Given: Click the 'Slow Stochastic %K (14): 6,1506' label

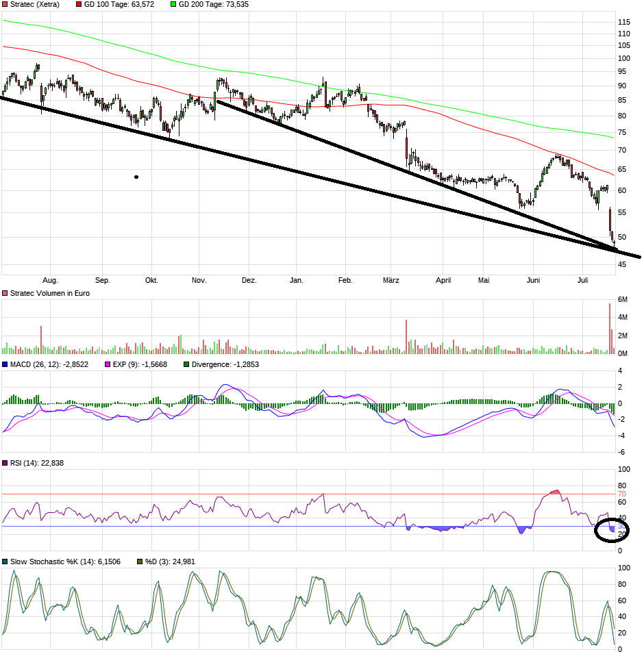Looking at the screenshot, I should click(65, 562).
